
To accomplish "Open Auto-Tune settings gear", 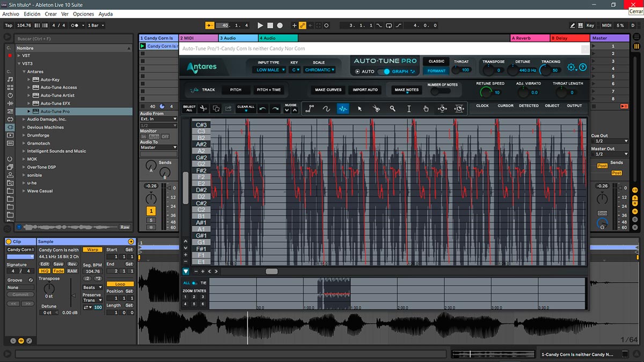I will 571,68.
